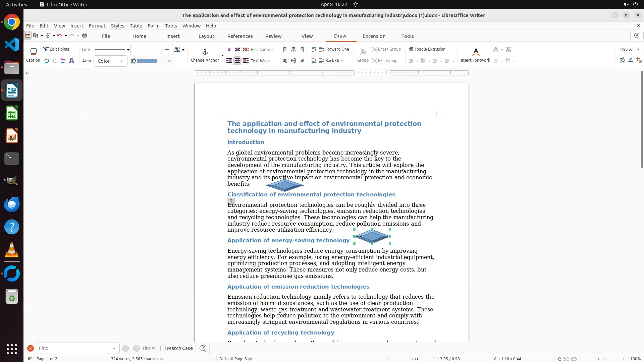
Task: Click the Caption rectangle icon
Action: click(33, 52)
